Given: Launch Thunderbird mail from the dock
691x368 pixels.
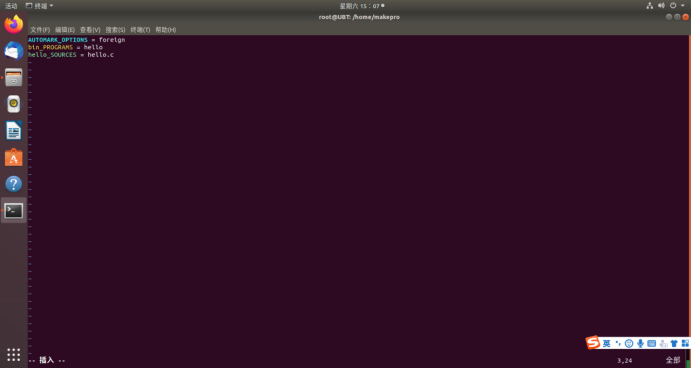Looking at the screenshot, I should (x=14, y=51).
